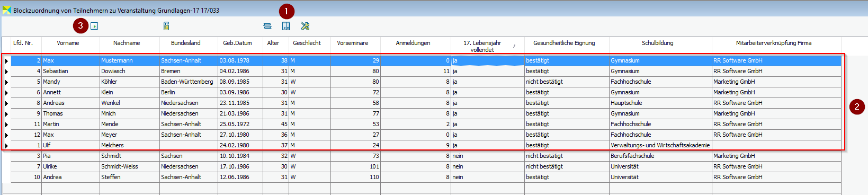The height and width of the screenshot is (195, 868).
Task: Click the surname cell Mustermann
Action: (130, 60)
